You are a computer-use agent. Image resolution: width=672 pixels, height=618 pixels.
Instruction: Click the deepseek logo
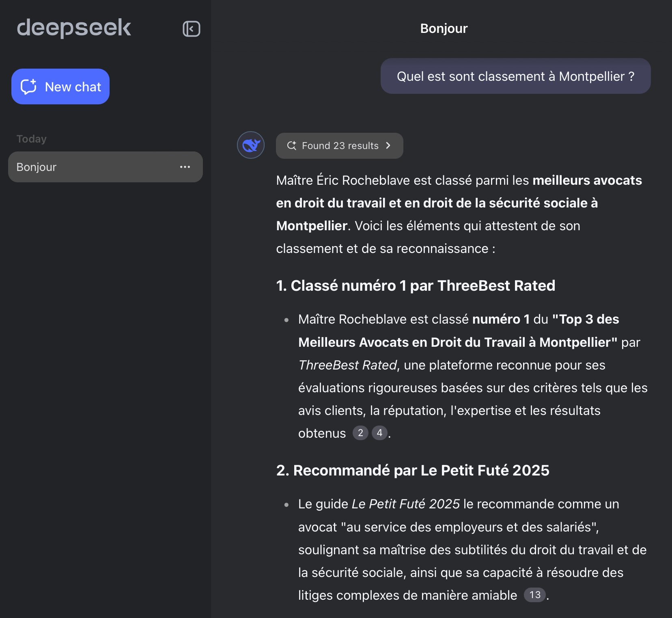[x=74, y=28]
